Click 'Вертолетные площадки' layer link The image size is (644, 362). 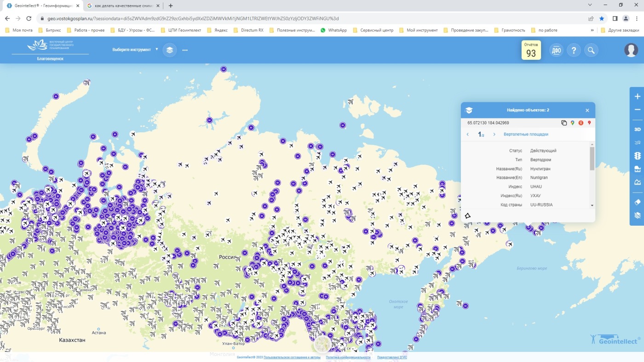[x=526, y=134]
